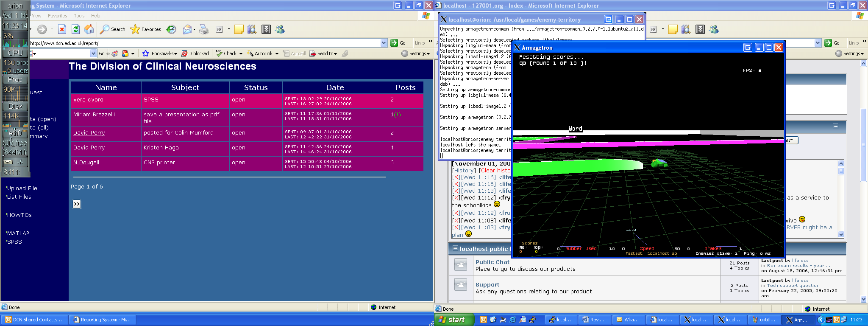This screenshot has width=868, height=326.
Task: Open Tech support question last post link
Action: click(793, 286)
